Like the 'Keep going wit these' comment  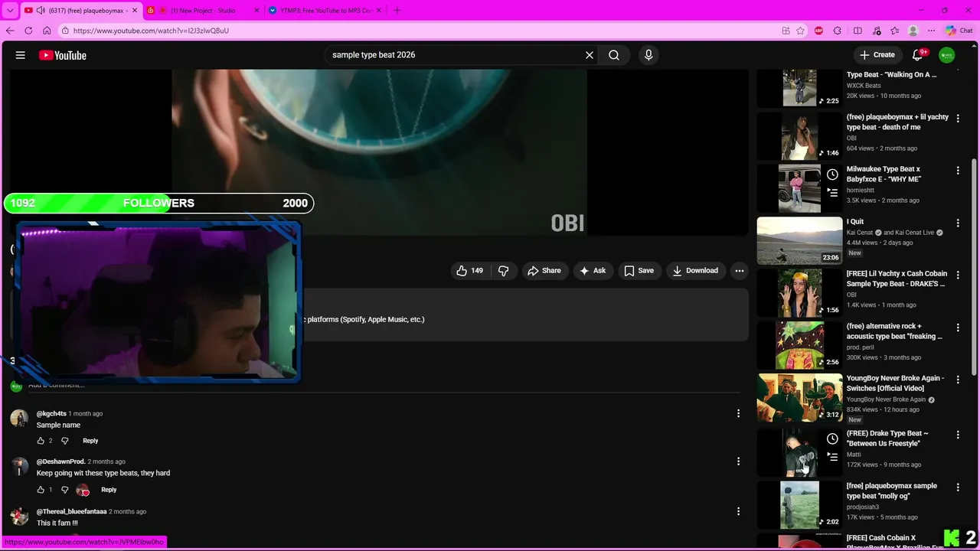click(41, 490)
